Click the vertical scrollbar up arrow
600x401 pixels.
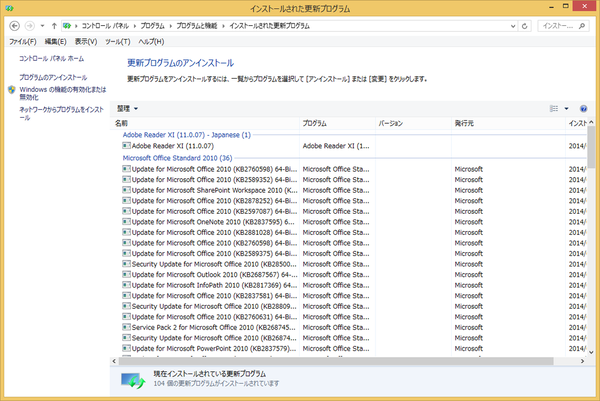click(x=591, y=122)
